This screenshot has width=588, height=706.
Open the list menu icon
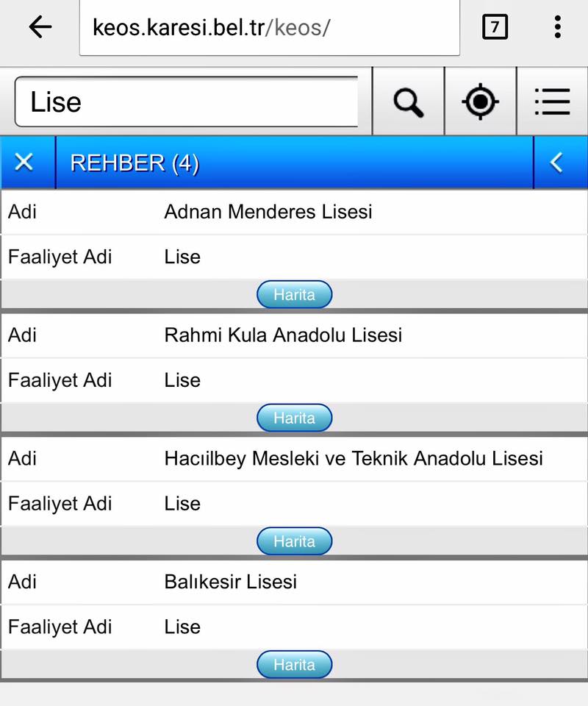(x=553, y=101)
